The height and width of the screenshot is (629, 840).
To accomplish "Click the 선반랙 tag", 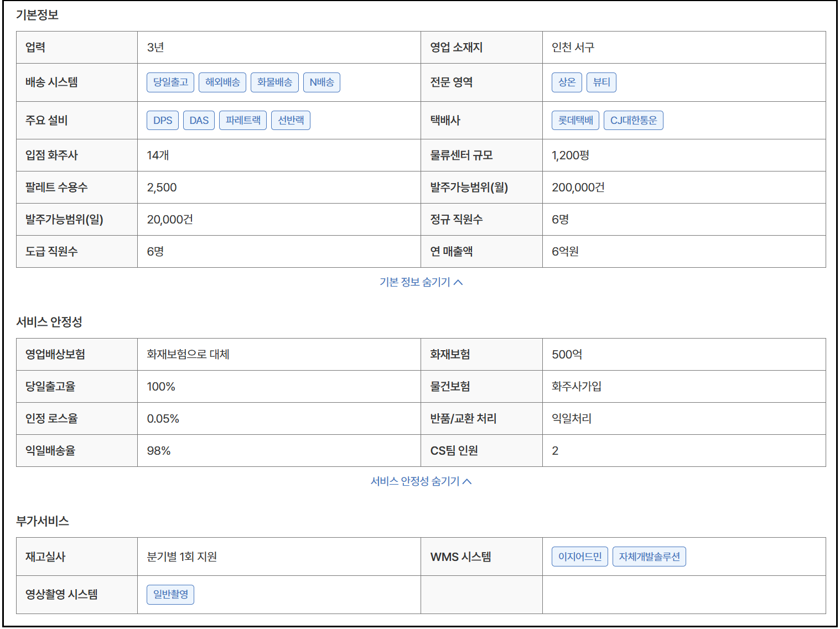I will click(x=291, y=121).
